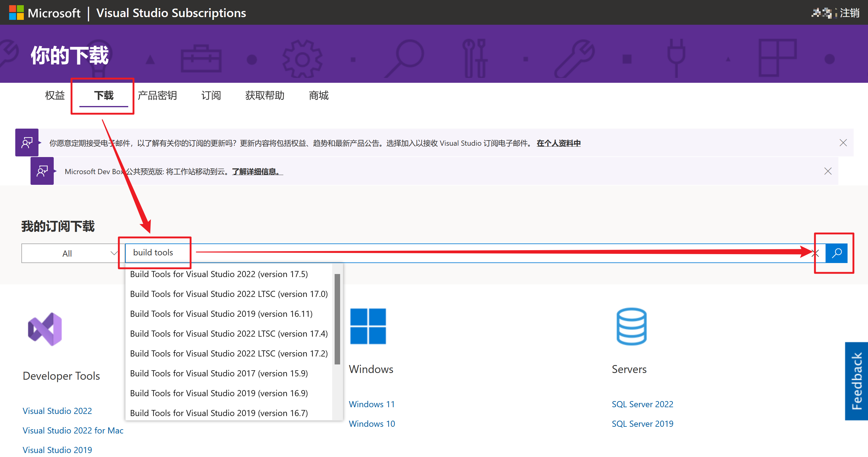This screenshot has width=868, height=457.
Task: Click the Visual Studio purple logo icon
Action: point(45,329)
